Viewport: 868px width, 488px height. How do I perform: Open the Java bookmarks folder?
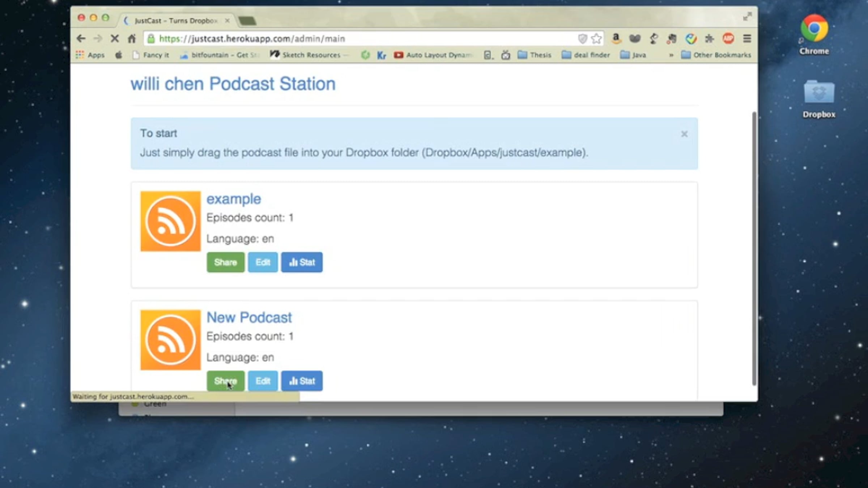point(633,55)
